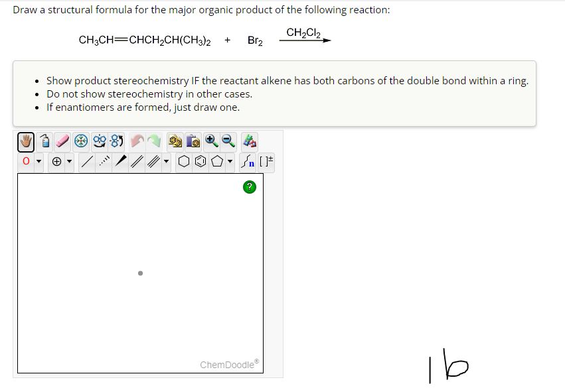565x392 pixels.
Task: Select the oxygen O element label
Action: (26, 161)
